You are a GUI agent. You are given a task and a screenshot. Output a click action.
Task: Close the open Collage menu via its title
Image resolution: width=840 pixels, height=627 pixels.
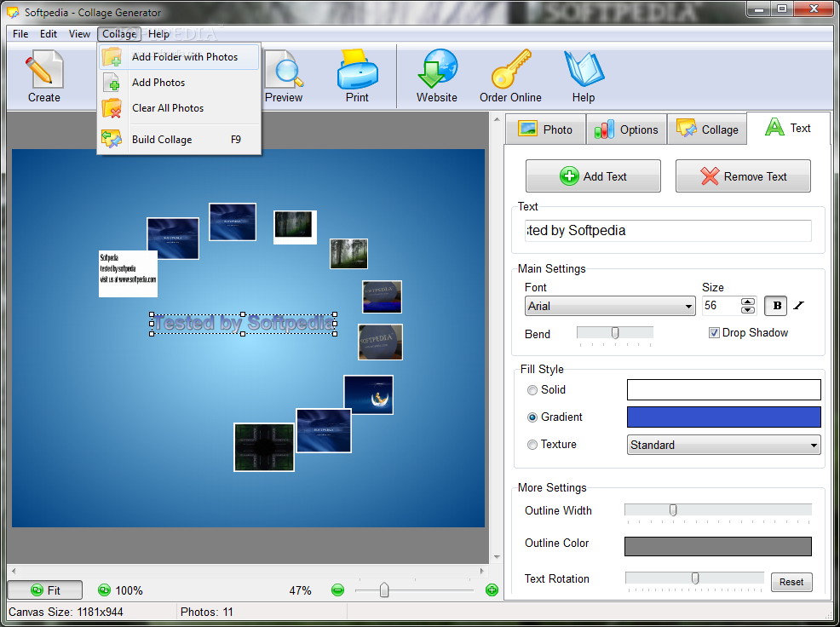point(119,34)
